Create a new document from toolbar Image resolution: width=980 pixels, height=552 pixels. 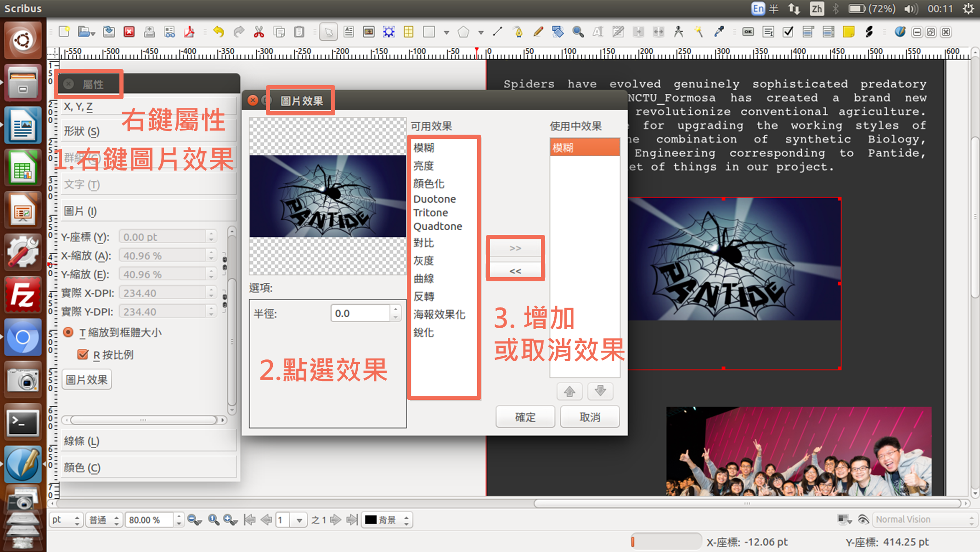click(x=64, y=32)
